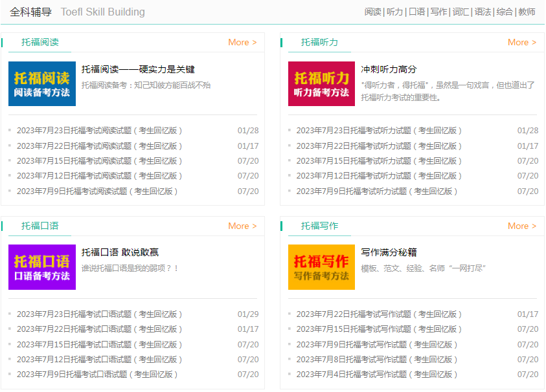Open 2023年7月22日托福考试听力试题
This screenshot has width=546, height=392.
click(379, 146)
